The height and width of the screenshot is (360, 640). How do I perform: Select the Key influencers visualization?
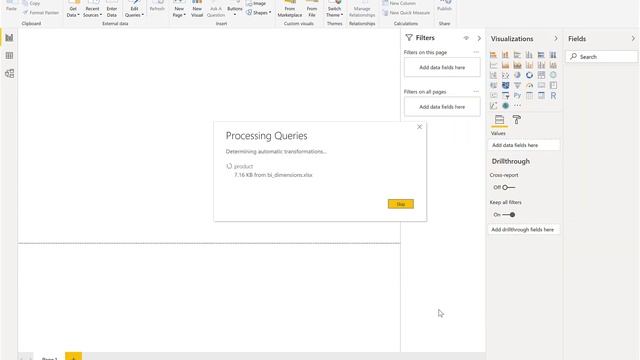tap(493, 106)
